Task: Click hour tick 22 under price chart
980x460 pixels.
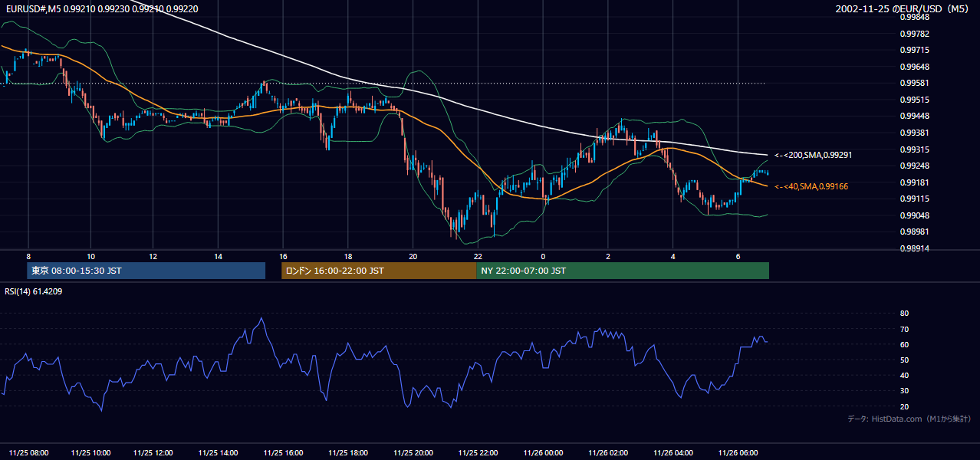Action: 478,256
